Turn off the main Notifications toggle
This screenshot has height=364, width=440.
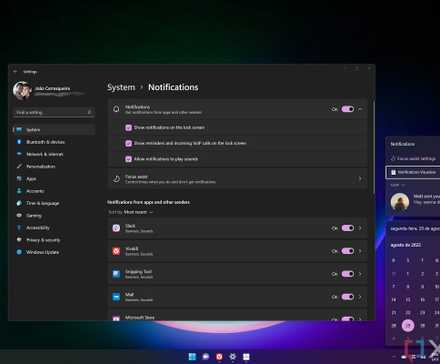pyautogui.click(x=347, y=109)
